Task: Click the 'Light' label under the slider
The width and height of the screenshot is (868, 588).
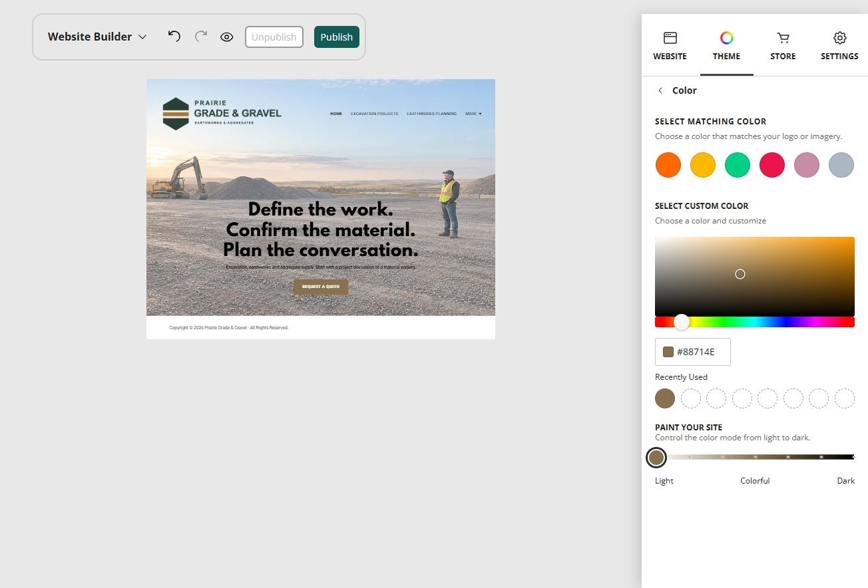Action: tap(664, 481)
